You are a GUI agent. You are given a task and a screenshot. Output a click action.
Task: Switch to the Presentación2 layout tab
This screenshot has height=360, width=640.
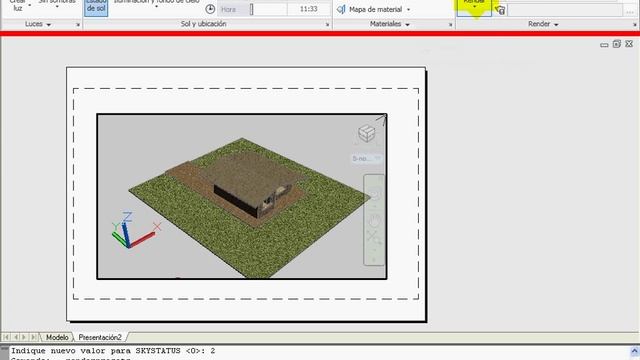[x=100, y=338]
